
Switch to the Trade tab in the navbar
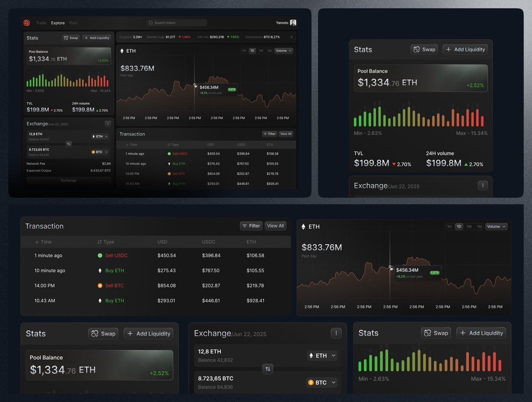tap(41, 23)
